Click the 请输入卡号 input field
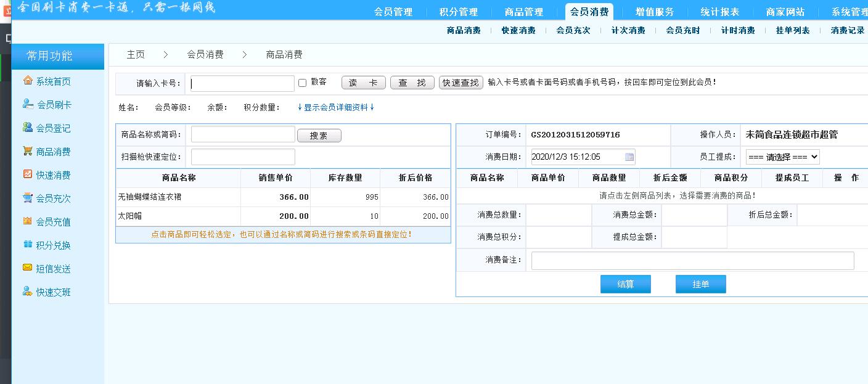 [242, 84]
